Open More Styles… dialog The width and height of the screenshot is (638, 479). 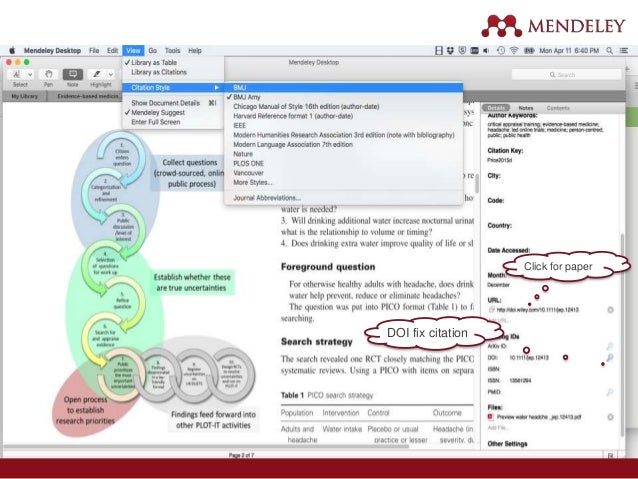[343, 182]
